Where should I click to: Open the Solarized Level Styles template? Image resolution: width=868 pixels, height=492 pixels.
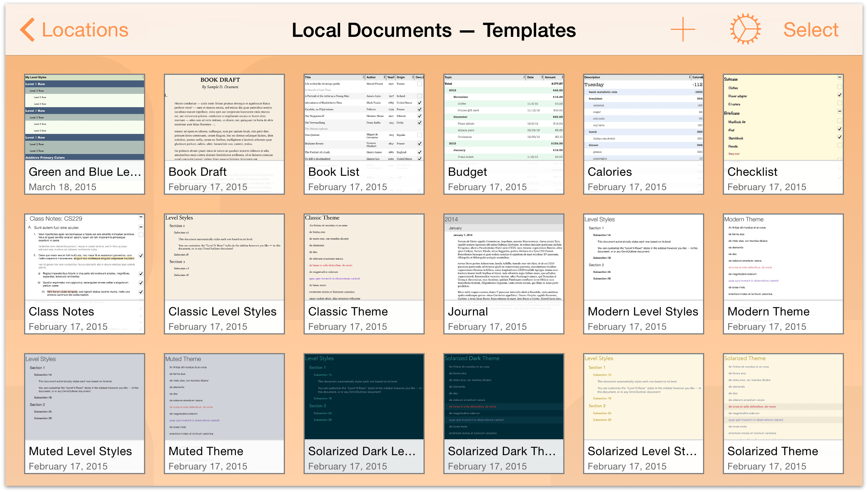[x=644, y=414]
